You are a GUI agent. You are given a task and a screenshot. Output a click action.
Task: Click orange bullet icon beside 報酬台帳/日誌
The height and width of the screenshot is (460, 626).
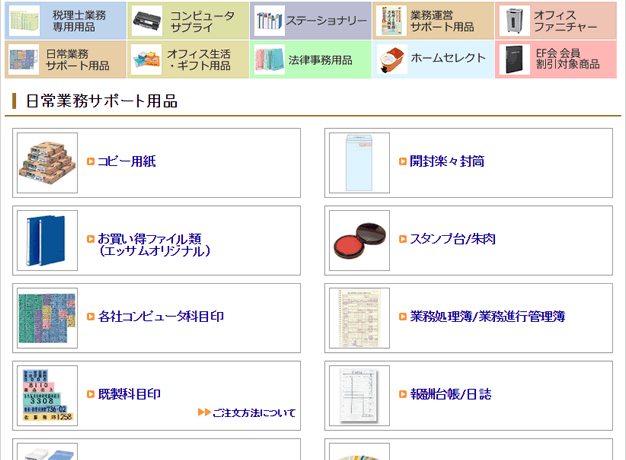(403, 394)
